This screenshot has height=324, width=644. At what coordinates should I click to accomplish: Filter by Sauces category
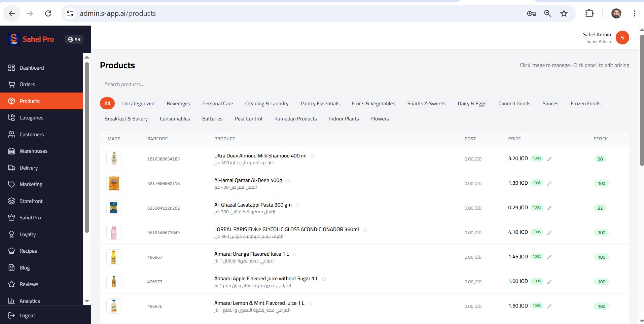click(550, 104)
